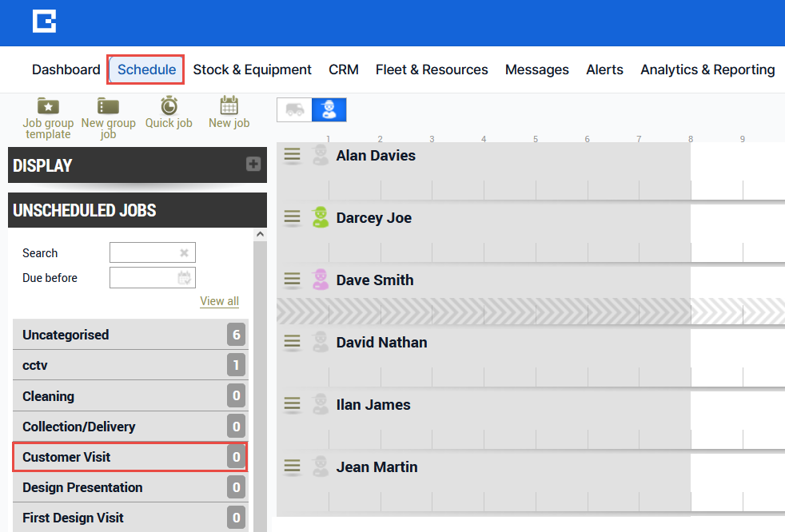Click Alan Davies grey worker avatar

click(321, 155)
